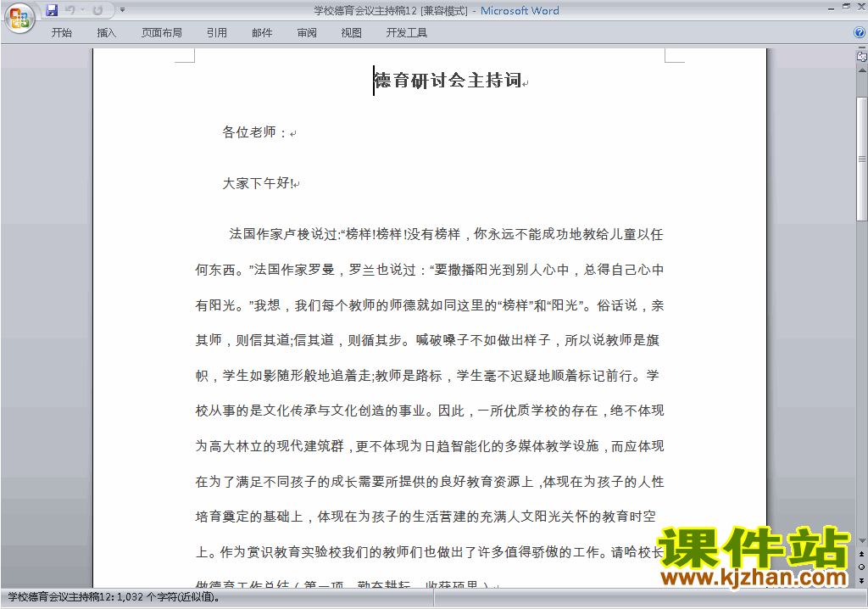
Task: Open the 插入 ribbon tab
Action: (x=106, y=33)
